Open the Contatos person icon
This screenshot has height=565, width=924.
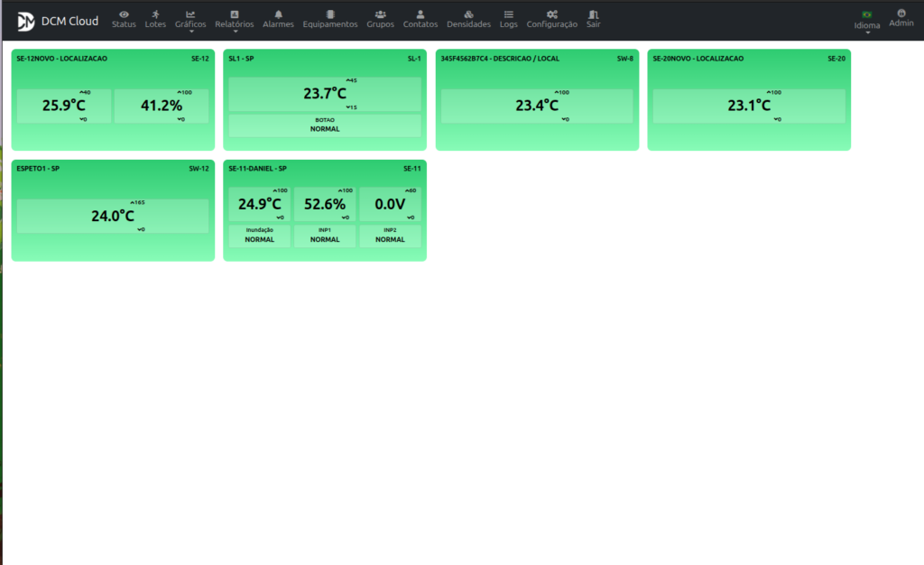click(x=420, y=14)
